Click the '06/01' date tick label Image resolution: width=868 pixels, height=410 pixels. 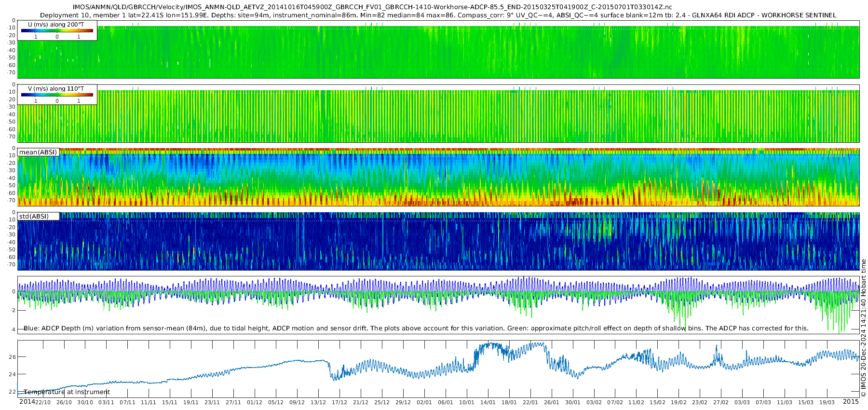click(x=446, y=402)
